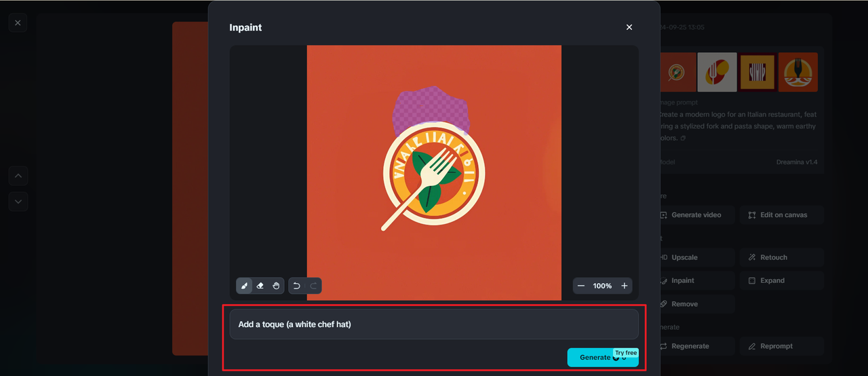Click the Inpaint dialog title

[x=245, y=28]
